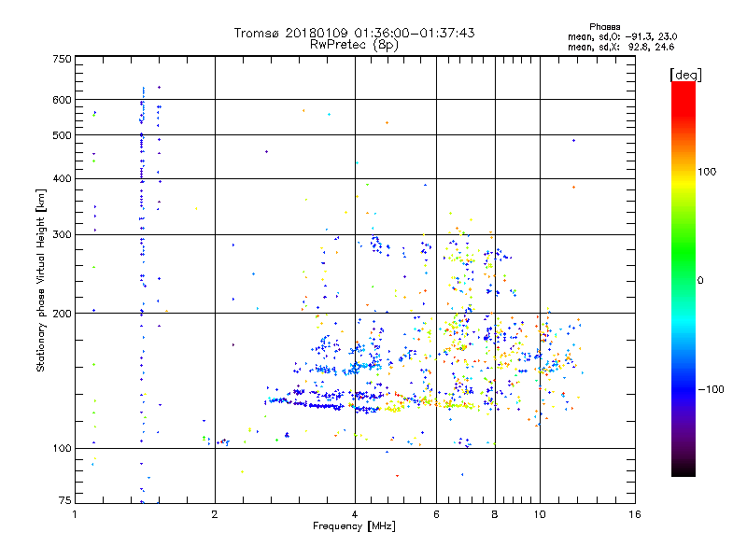The width and height of the screenshot is (747, 560).
Task: Click the x-axis '10' tick label
Action: [x=540, y=514]
